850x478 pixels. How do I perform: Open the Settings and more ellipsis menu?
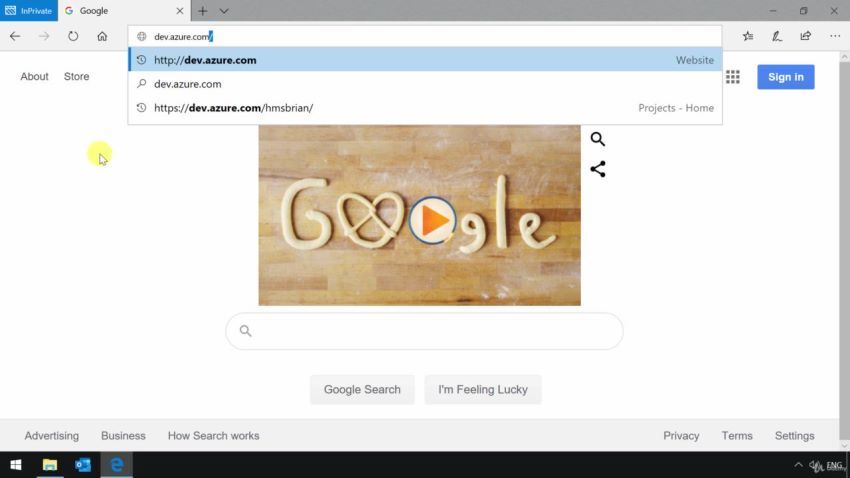pyautogui.click(x=835, y=36)
